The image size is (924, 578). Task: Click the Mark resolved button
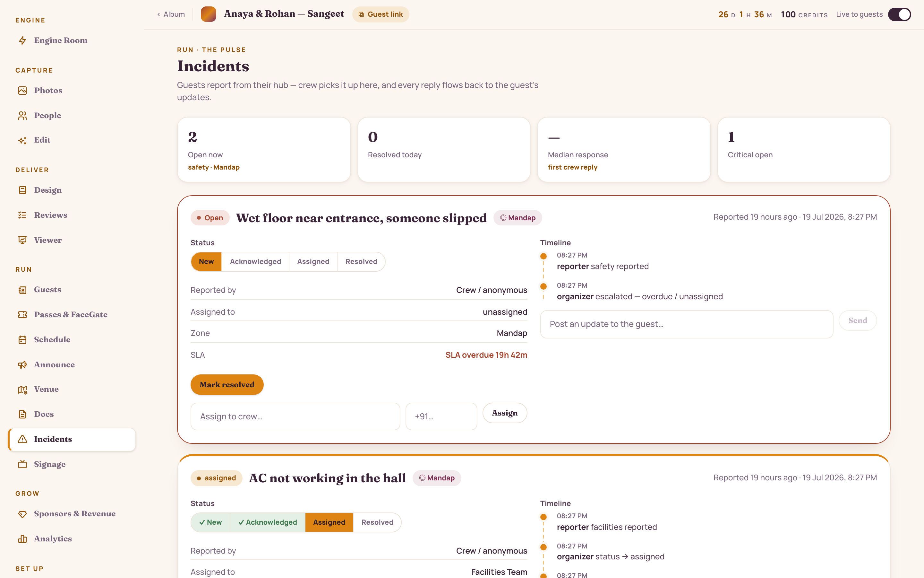(x=227, y=385)
